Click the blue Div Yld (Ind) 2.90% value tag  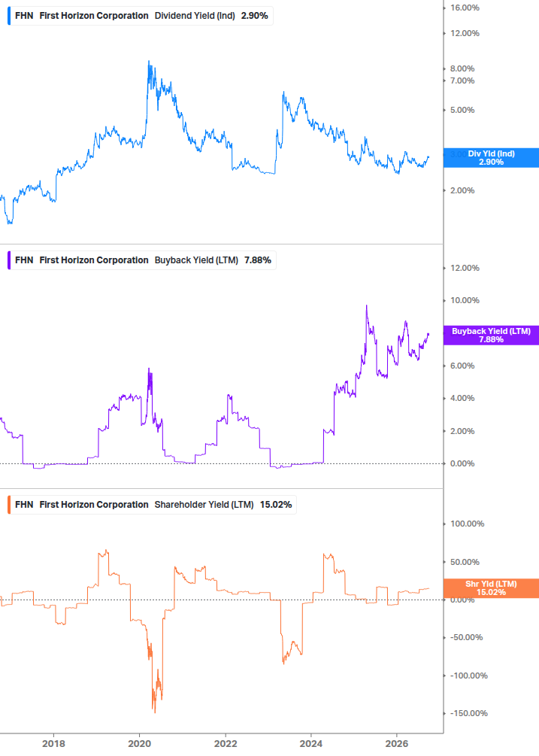point(491,158)
